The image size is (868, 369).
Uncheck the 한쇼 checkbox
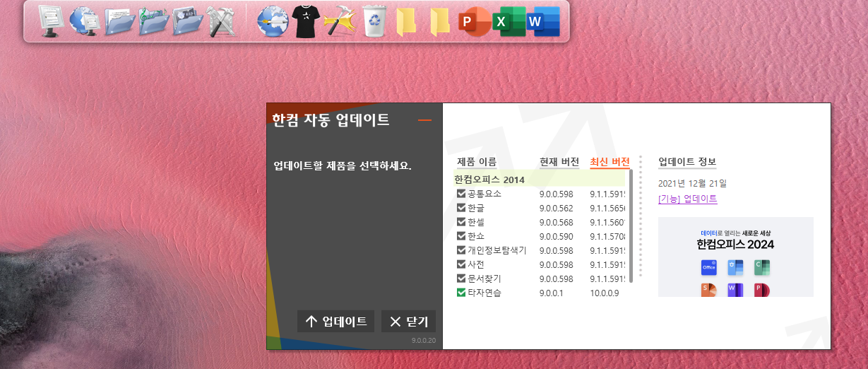pyautogui.click(x=461, y=236)
